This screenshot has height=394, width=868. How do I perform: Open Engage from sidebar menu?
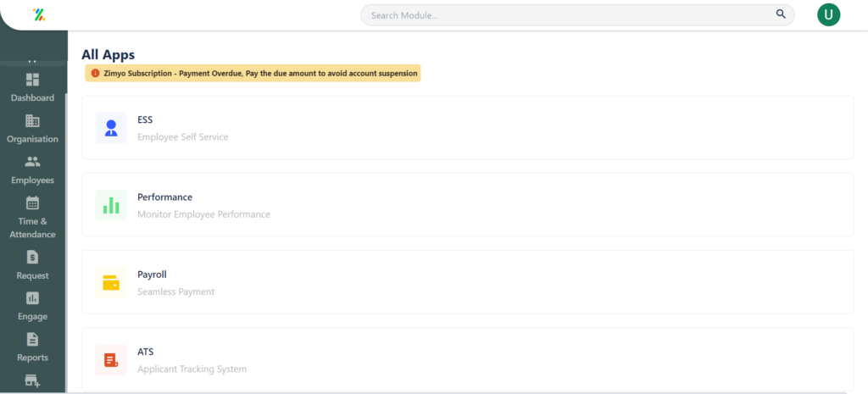(33, 317)
